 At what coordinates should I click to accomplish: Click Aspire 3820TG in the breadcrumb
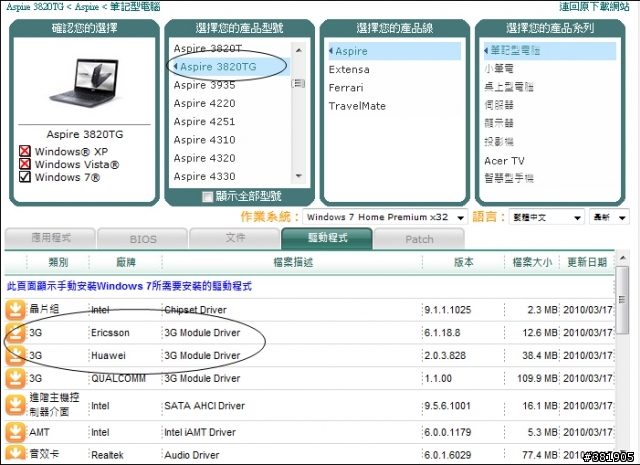click(35, 7)
